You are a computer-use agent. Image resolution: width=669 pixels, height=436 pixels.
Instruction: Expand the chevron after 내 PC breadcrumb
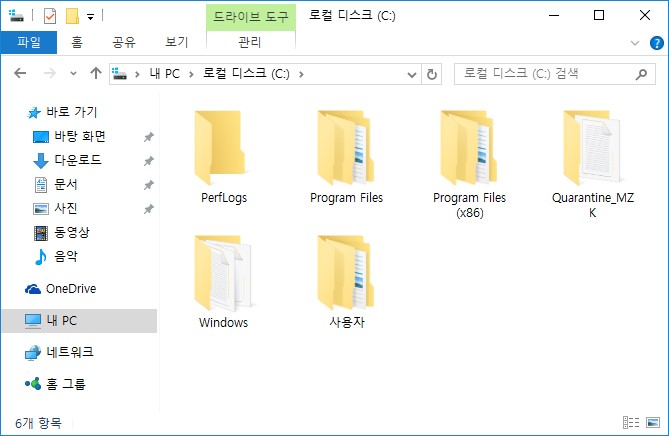(191, 75)
